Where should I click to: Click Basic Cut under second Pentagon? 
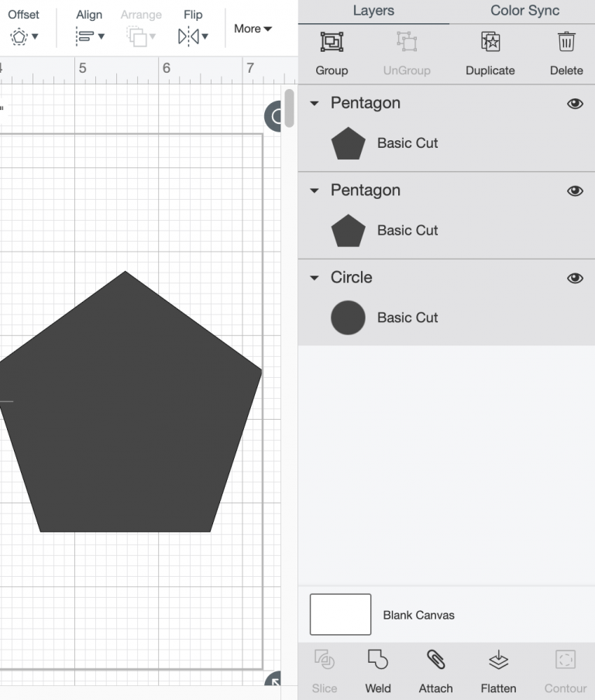point(408,231)
